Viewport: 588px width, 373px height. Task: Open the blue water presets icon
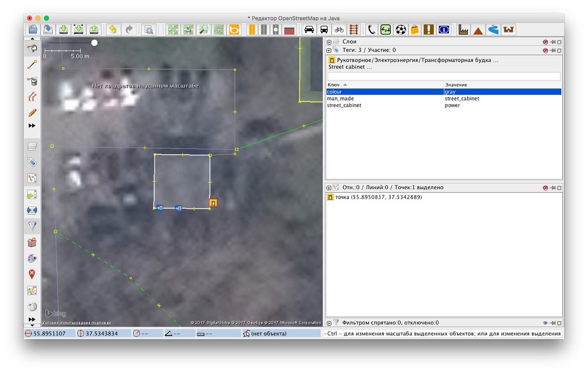(493, 29)
